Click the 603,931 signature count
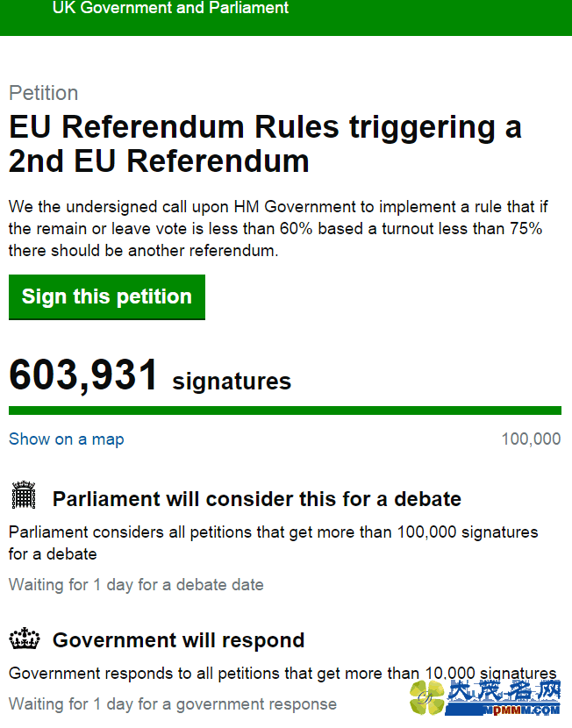Image resolution: width=572 pixels, height=728 pixels. tap(83, 375)
